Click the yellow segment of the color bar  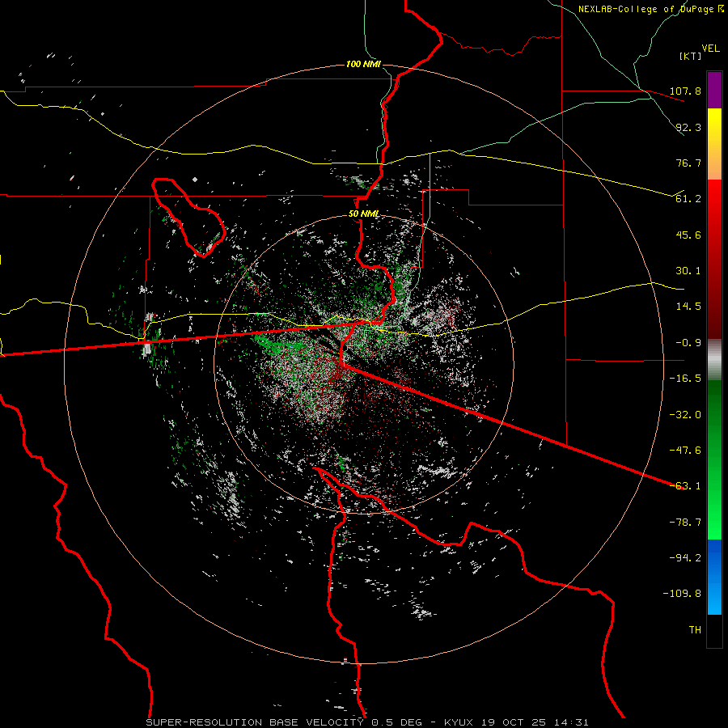pyautogui.click(x=714, y=144)
